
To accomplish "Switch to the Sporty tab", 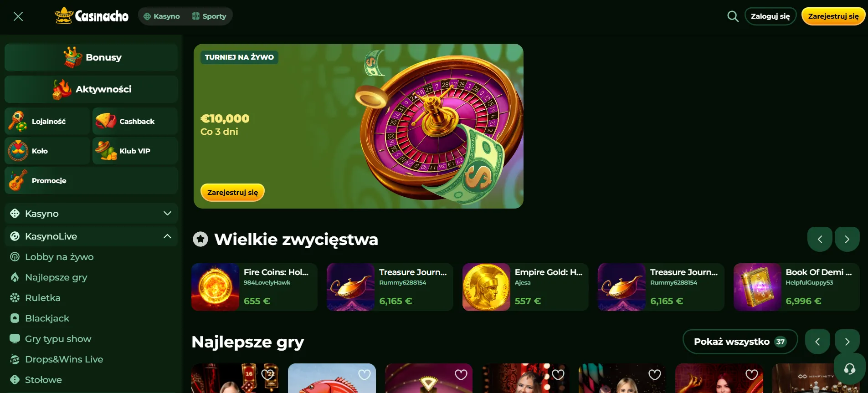I will point(209,16).
